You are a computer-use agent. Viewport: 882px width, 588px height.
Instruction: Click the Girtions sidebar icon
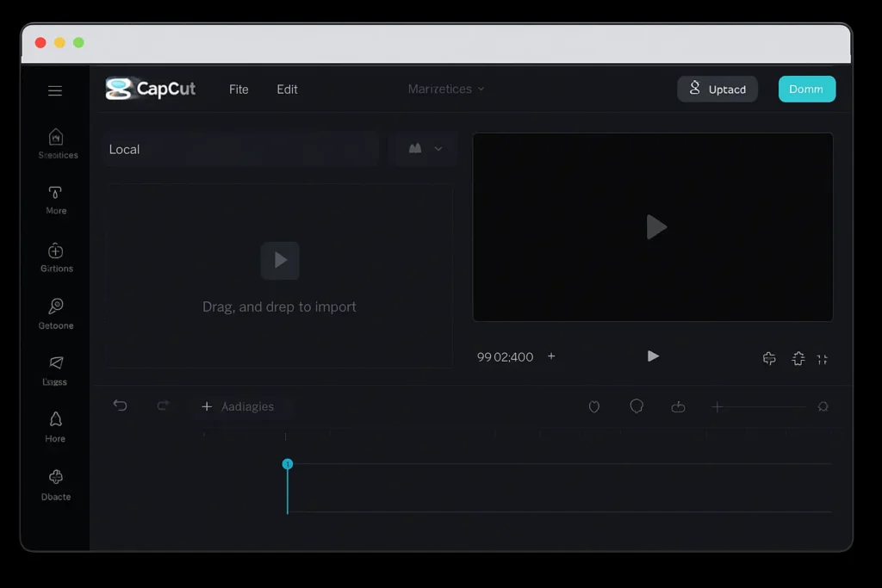click(56, 251)
